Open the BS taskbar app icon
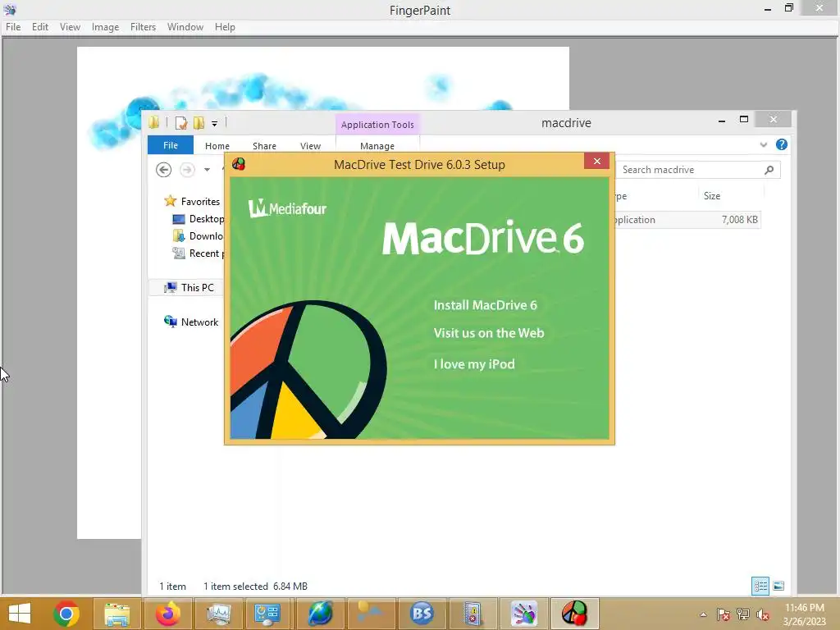 (x=422, y=614)
